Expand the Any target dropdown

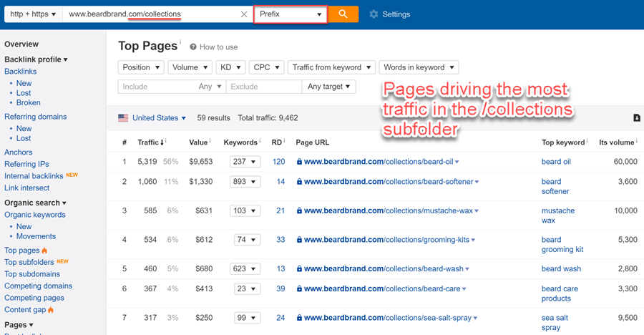coord(328,87)
